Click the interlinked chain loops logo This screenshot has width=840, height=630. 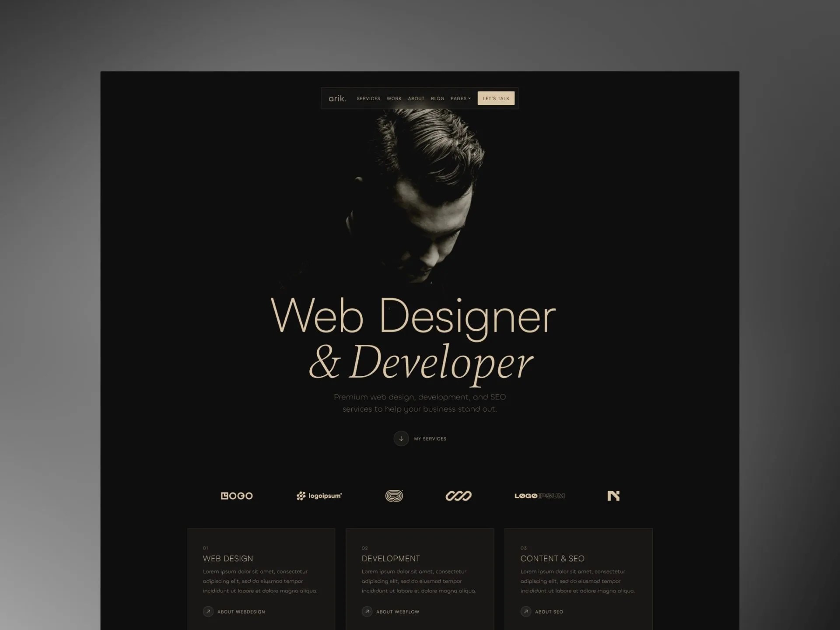[458, 496]
